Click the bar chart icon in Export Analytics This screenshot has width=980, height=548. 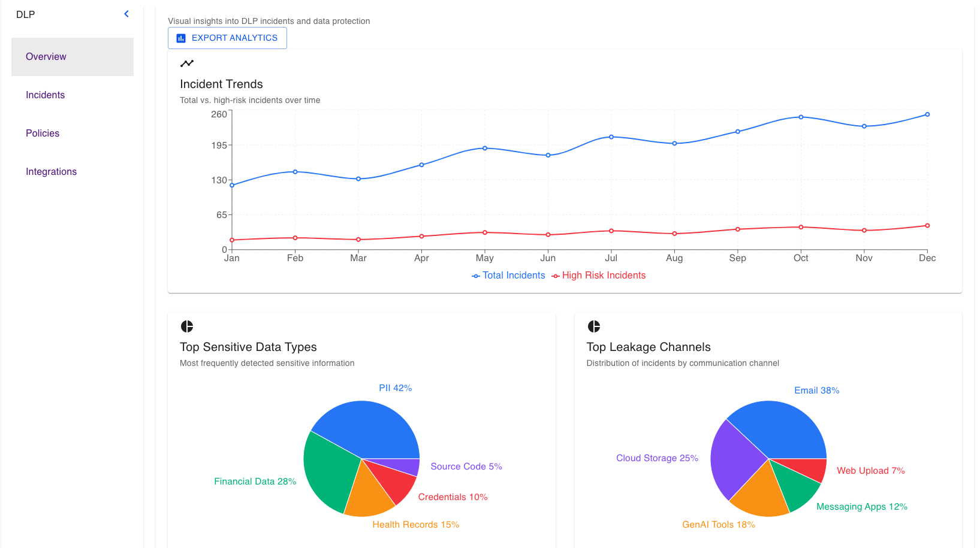pos(181,38)
